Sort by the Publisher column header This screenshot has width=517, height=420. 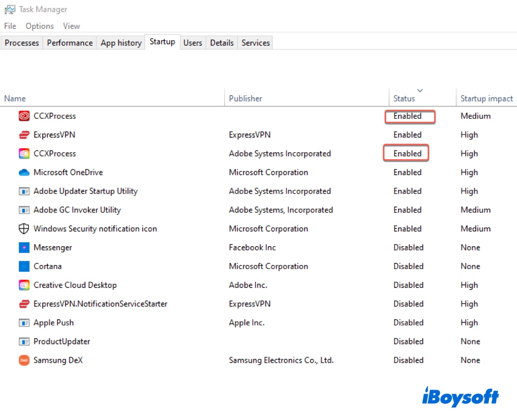[x=246, y=99]
